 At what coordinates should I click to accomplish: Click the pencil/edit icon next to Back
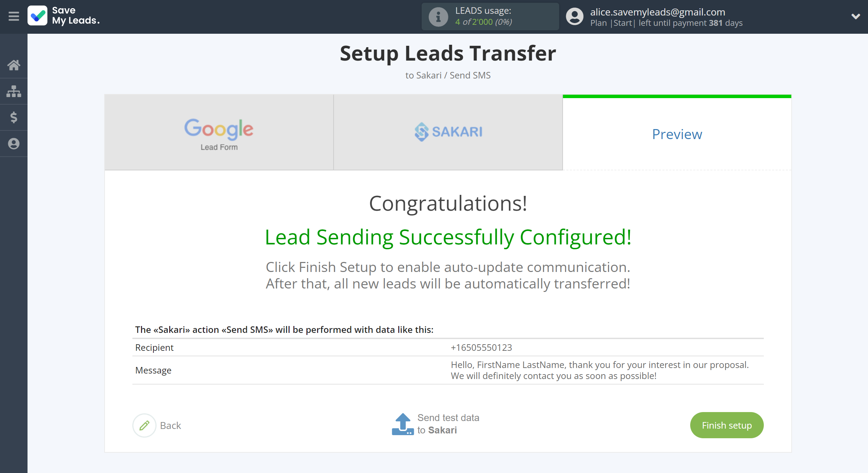(144, 425)
